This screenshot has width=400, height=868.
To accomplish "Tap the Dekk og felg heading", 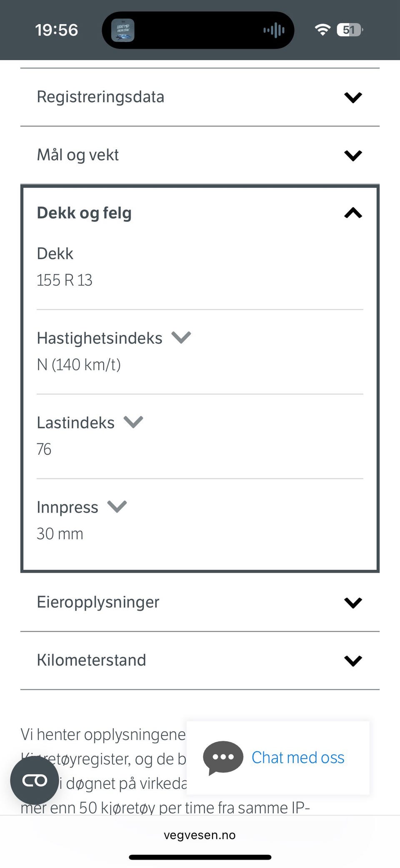I will 84,213.
